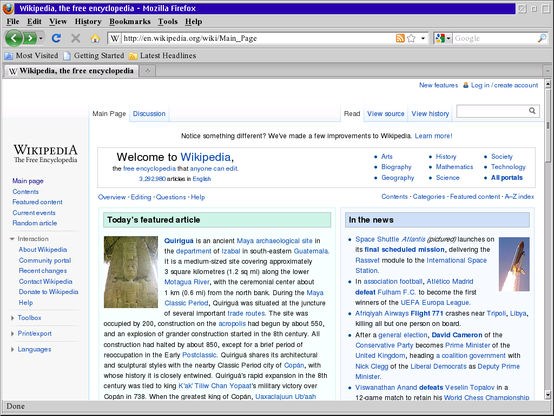The height and width of the screenshot is (416, 554).
Task: Expand the Languages sidebar section
Action: click(12, 350)
